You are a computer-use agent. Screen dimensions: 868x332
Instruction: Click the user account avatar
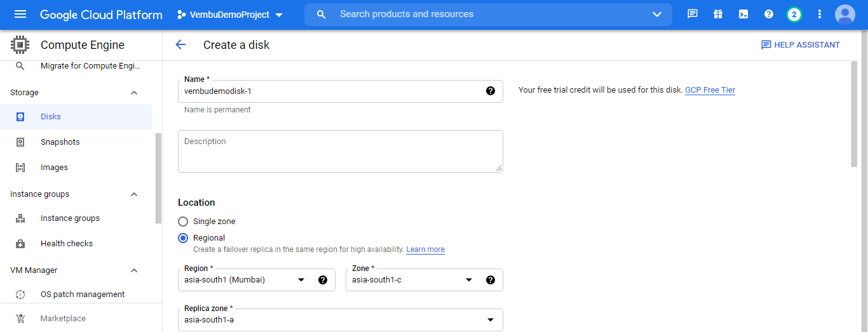[x=845, y=14]
